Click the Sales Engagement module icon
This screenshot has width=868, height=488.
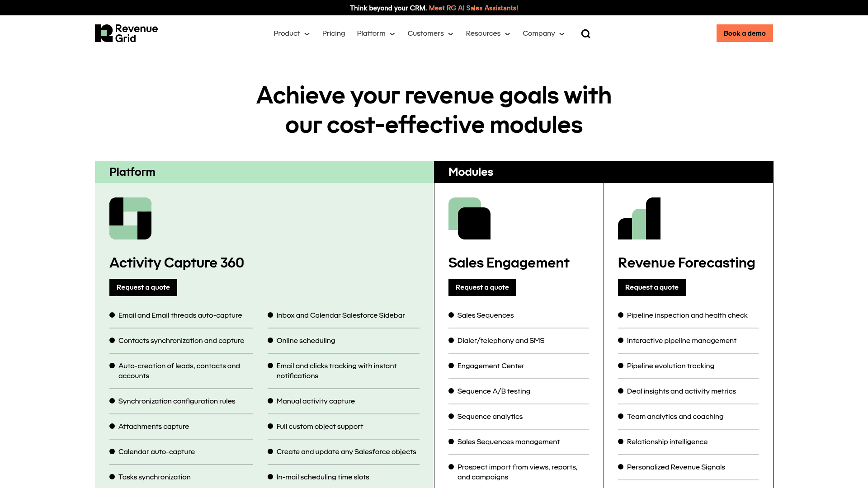(x=469, y=218)
